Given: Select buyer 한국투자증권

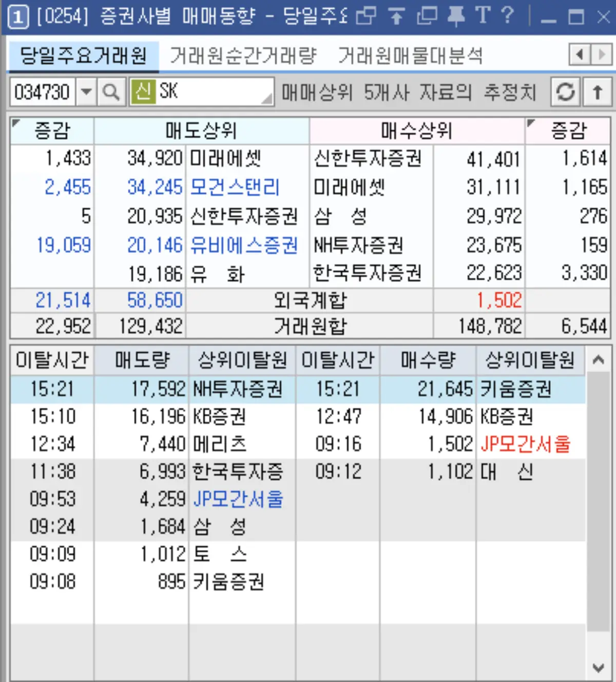Looking at the screenshot, I should 368,273.
